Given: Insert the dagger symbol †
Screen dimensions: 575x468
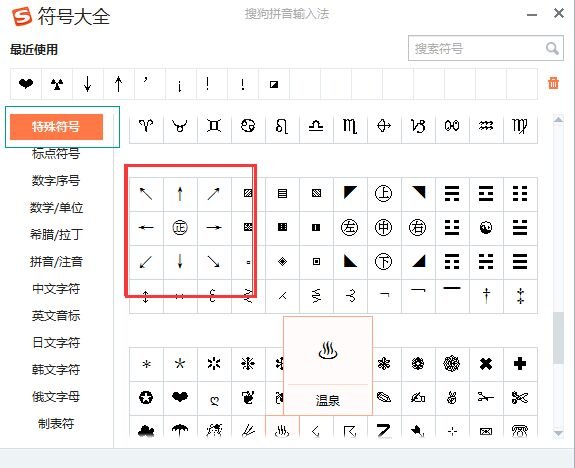Looking at the screenshot, I should click(x=486, y=296).
